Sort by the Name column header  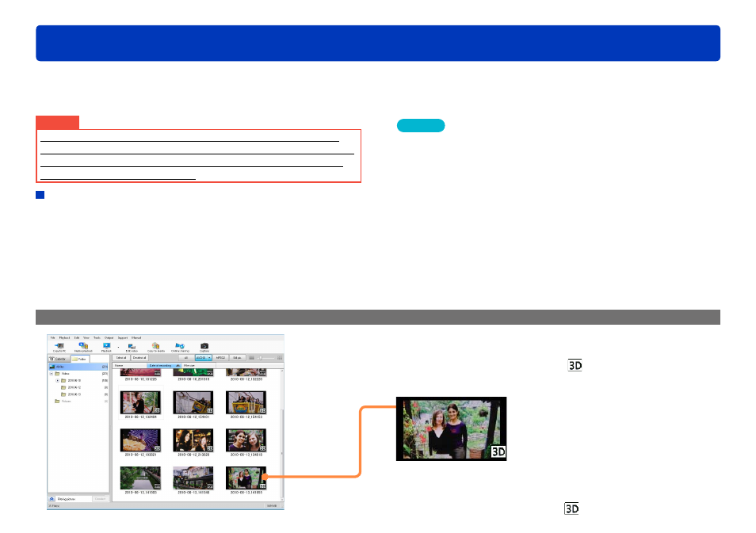[x=129, y=366]
